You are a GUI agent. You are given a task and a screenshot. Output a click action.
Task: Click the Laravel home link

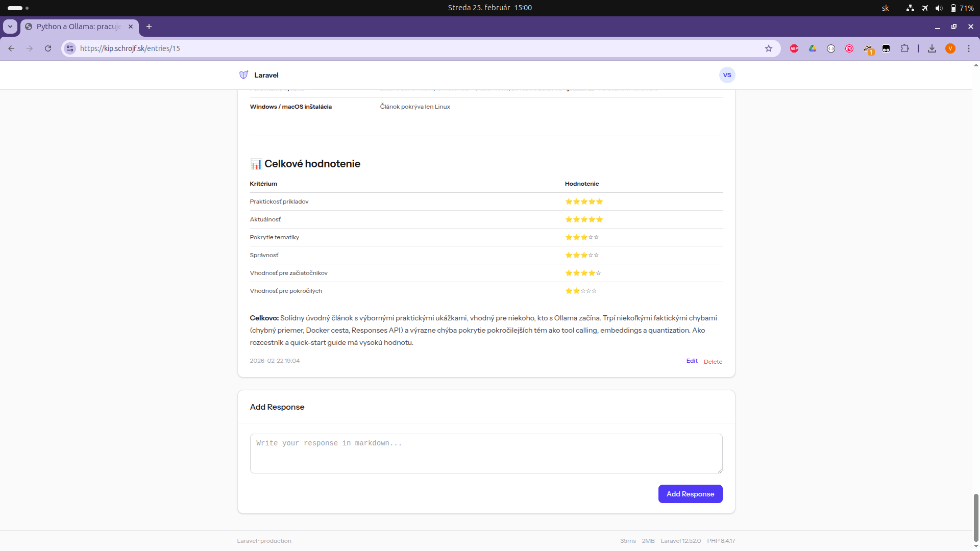click(x=266, y=75)
